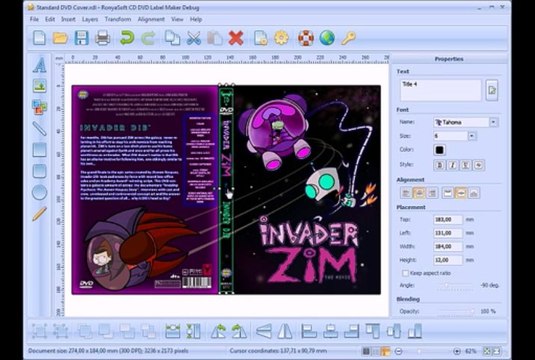Align objects to left edge
The width and height of the screenshot is (535, 360).
tap(309, 331)
